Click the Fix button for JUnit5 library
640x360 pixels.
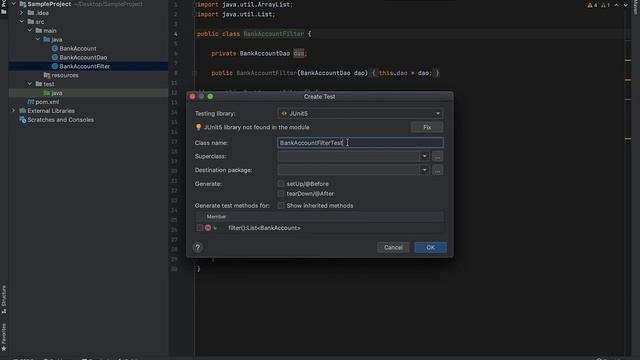(427, 127)
